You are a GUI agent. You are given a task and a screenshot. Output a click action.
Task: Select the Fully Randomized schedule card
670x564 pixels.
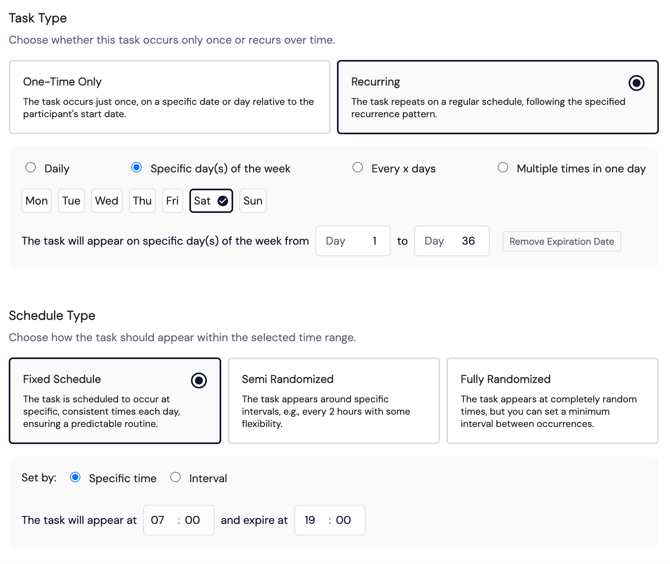[552, 401]
